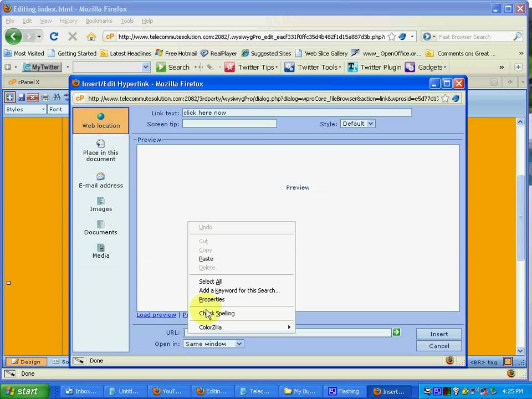Open Bookmarks menu in Firefox menu bar
532x399 pixels.
[99, 21]
